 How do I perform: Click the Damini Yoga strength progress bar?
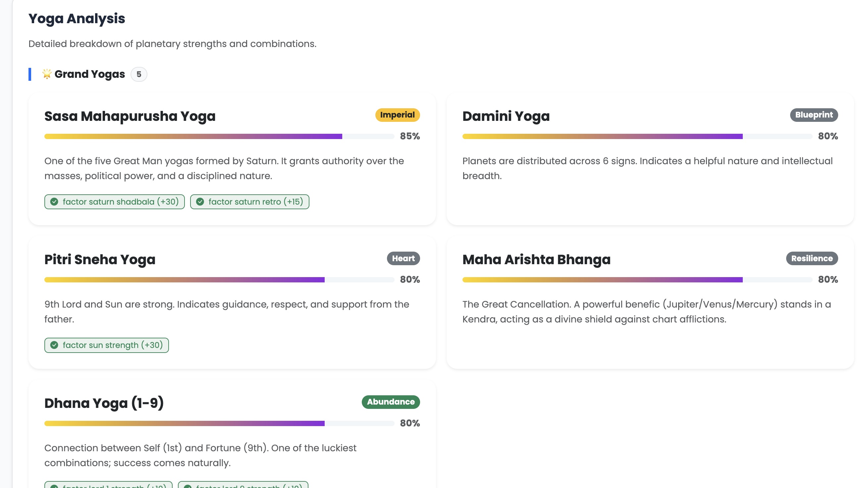[x=637, y=136]
